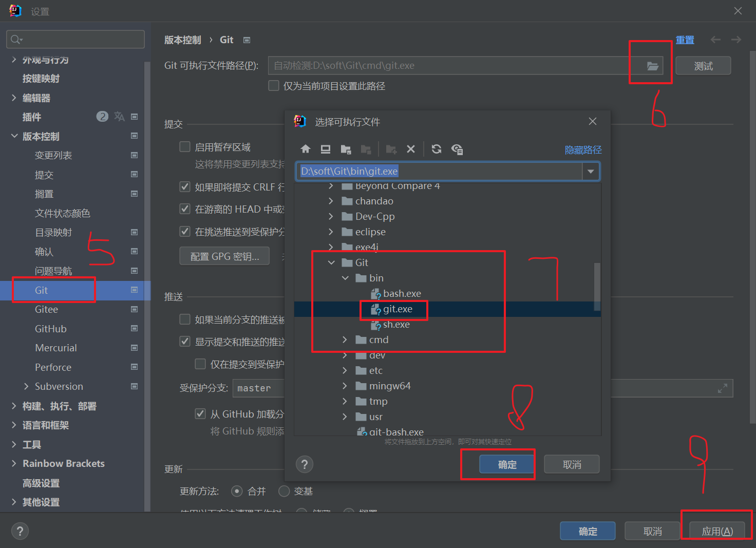Uncheck 显示提交和推送的 checkbox

click(185, 342)
